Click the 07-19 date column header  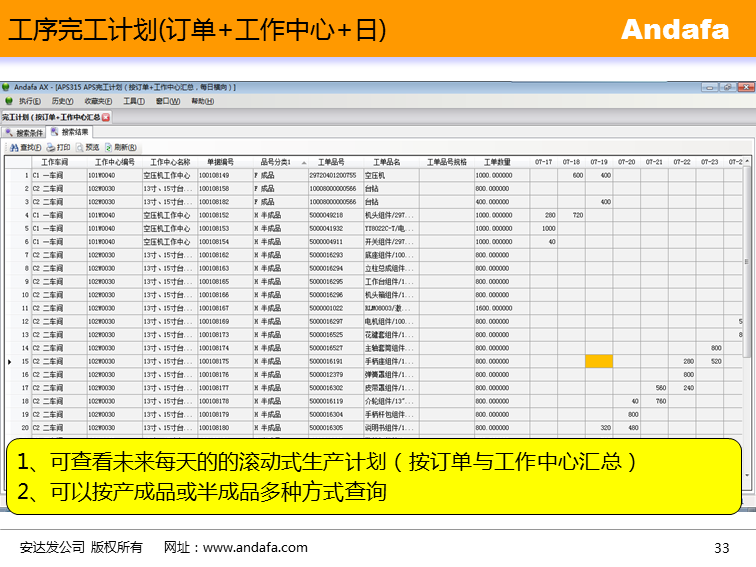tap(599, 161)
